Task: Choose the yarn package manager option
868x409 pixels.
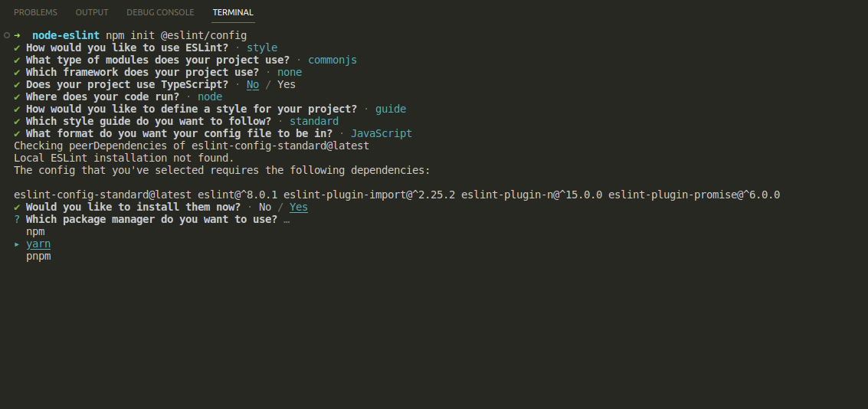Action: click(38, 244)
